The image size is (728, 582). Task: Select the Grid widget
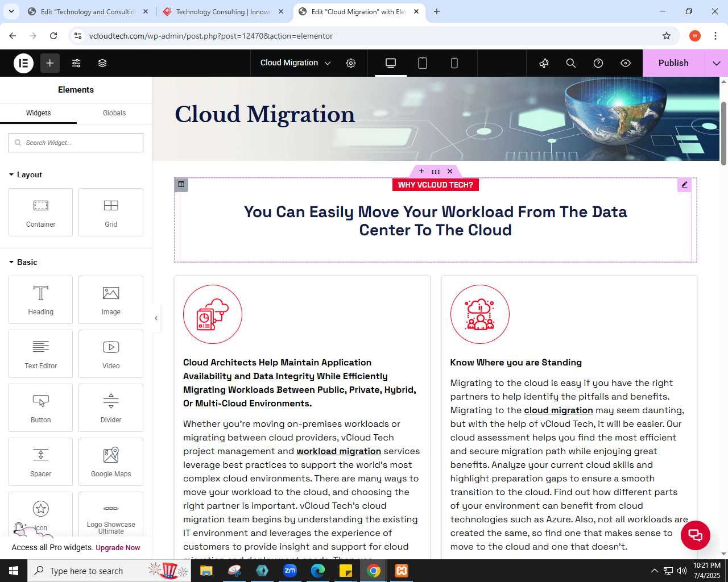coord(111,212)
